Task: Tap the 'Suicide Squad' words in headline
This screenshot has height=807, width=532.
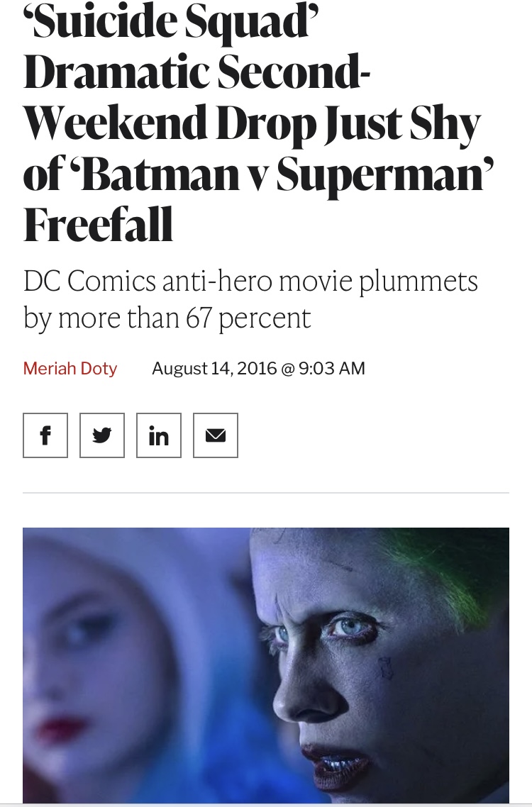Action: click(166, 23)
